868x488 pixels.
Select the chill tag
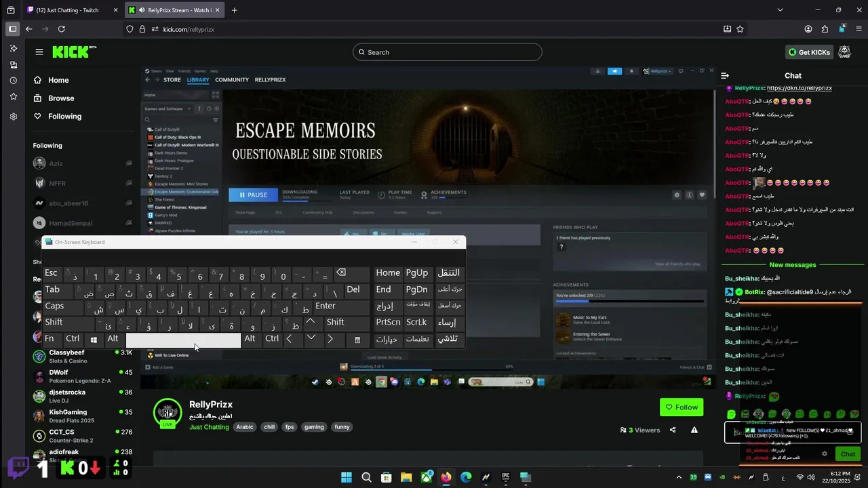click(x=269, y=427)
